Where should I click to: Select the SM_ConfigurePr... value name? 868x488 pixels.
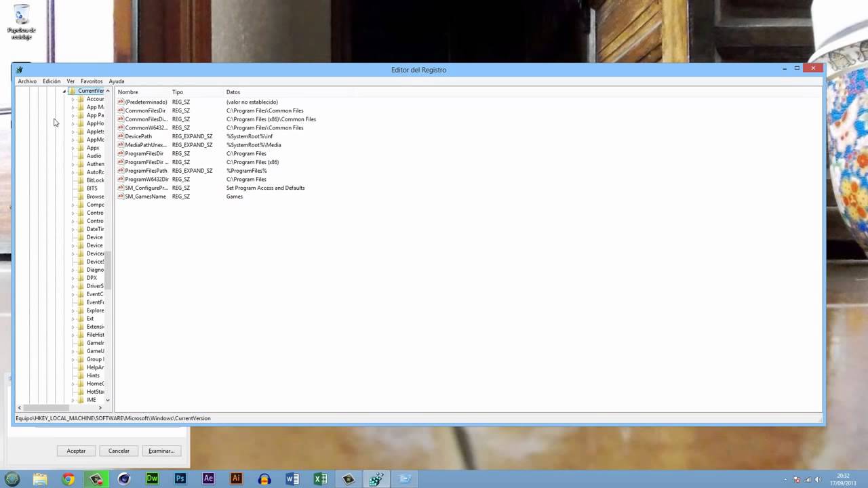click(146, 188)
